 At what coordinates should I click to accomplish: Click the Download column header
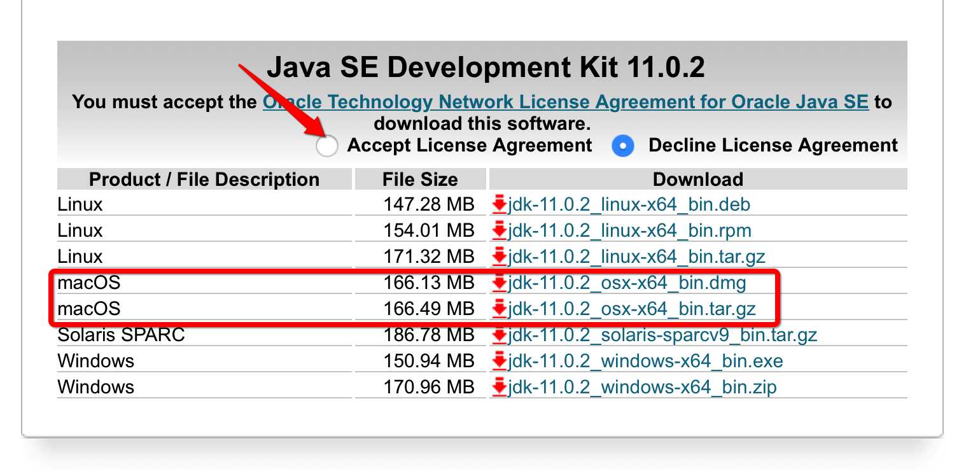point(698,179)
